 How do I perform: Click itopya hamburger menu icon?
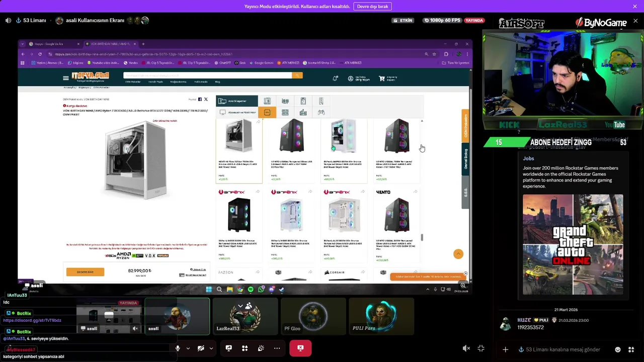click(x=65, y=78)
